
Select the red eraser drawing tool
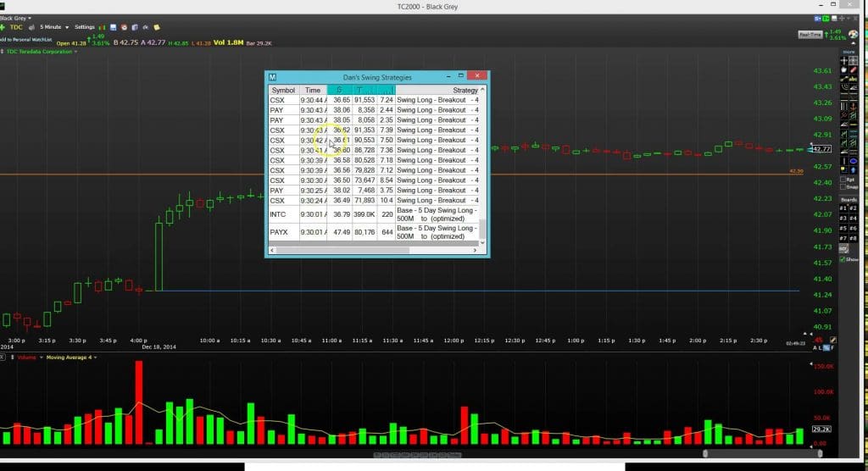[x=853, y=69]
